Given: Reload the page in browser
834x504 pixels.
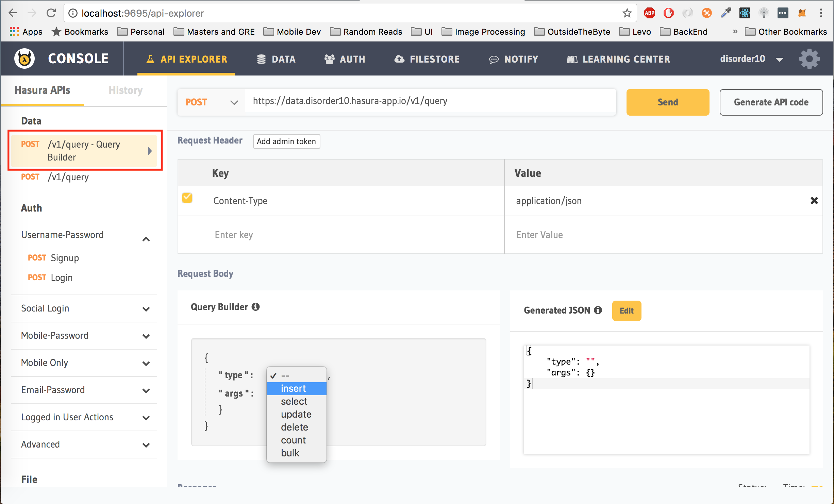Looking at the screenshot, I should coord(51,13).
